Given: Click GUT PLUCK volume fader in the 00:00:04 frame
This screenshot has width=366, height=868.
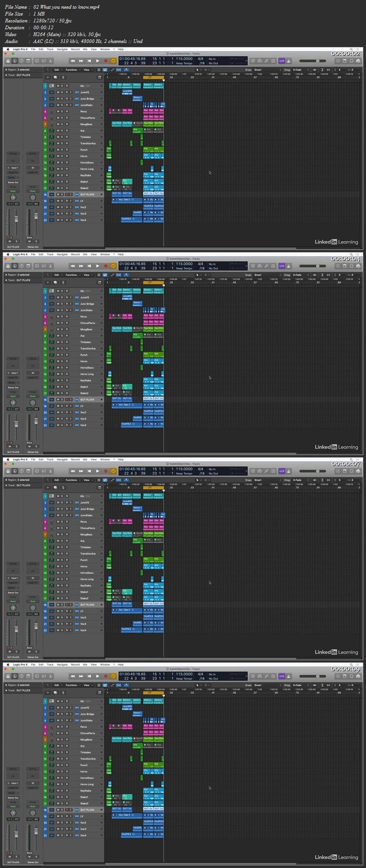Looking at the screenshot, I should (x=16, y=424).
